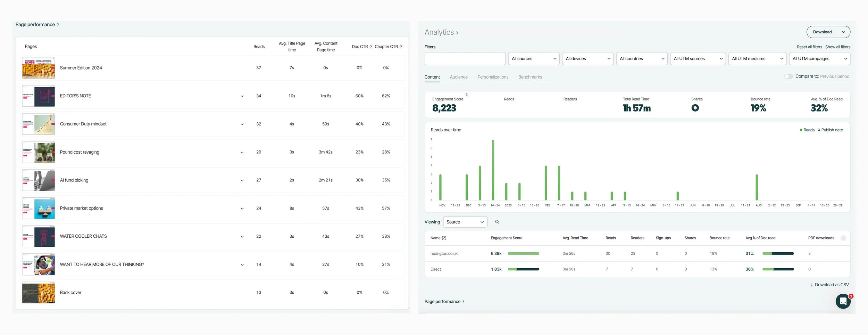Click help icon beside left Page performance title
This screenshot has height=335, width=868.
pos(58,25)
